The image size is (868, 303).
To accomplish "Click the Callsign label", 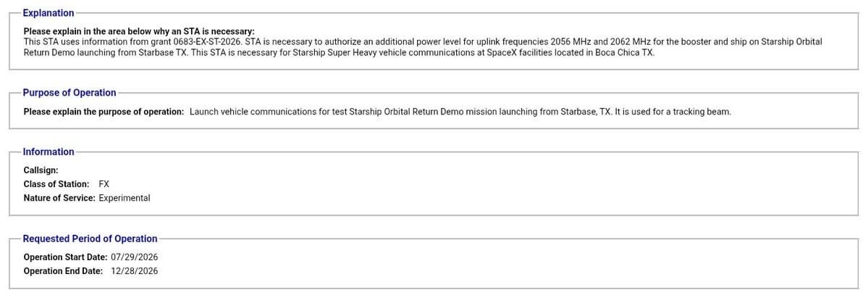I will [x=41, y=170].
